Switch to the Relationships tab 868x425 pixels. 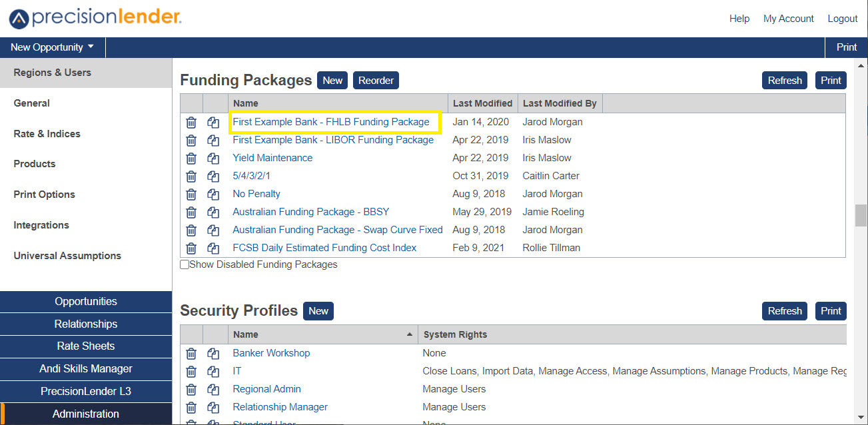(86, 324)
